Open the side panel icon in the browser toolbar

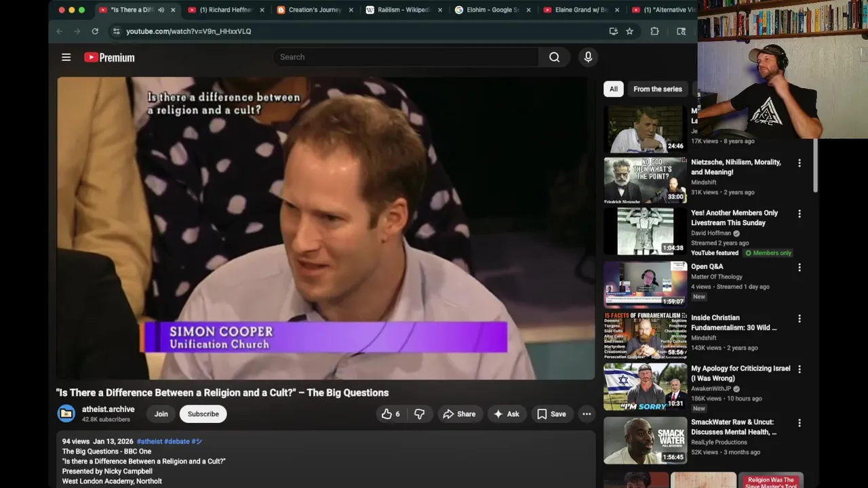click(x=681, y=31)
